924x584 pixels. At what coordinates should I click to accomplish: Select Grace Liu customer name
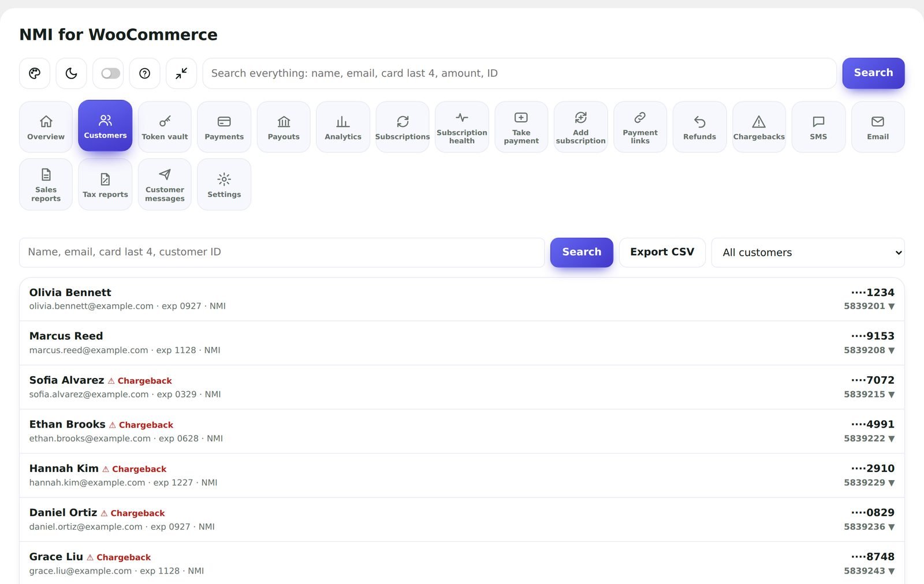tap(57, 557)
